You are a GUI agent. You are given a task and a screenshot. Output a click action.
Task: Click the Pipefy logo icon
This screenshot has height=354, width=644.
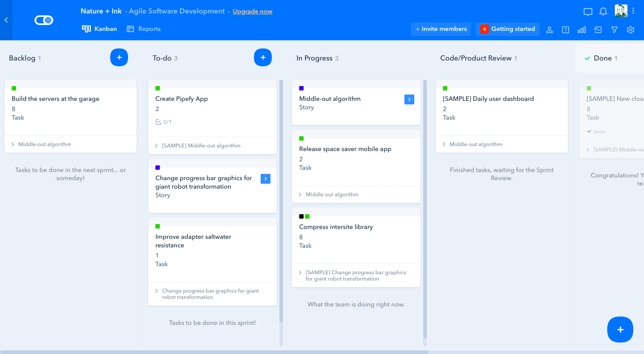[x=44, y=20]
